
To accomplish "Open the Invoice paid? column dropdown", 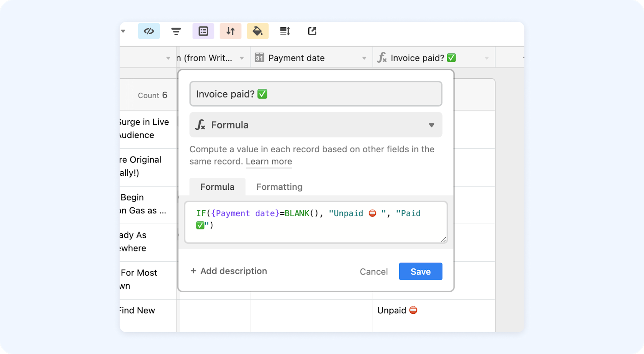I will pos(487,58).
